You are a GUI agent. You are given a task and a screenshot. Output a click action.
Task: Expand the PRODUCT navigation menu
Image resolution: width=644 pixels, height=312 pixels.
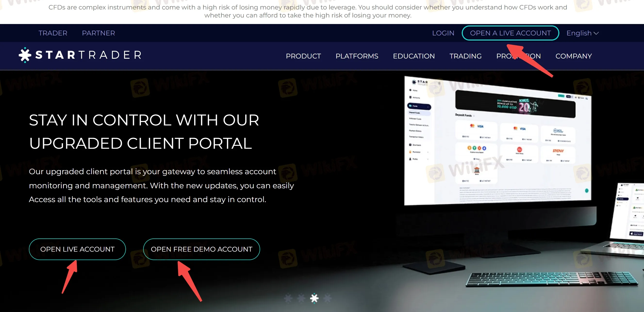click(x=304, y=56)
